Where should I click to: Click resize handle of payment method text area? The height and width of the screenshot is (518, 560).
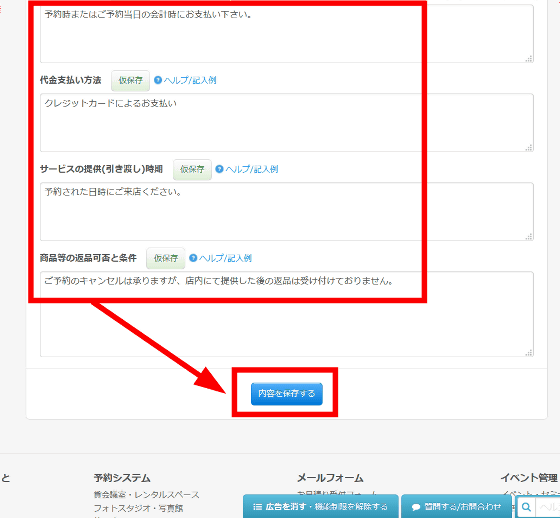tap(529, 148)
